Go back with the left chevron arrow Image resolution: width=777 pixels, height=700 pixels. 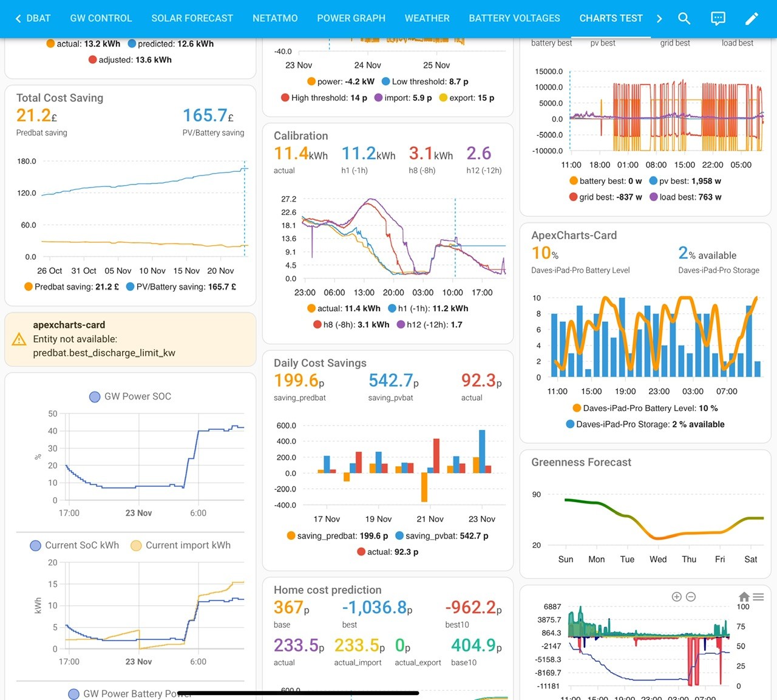[x=18, y=18]
